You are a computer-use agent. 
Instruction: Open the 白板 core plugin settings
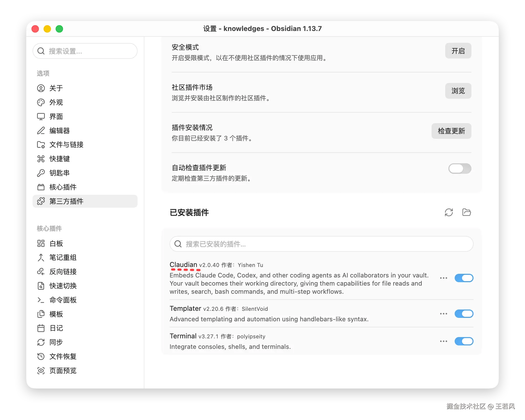(x=85, y=244)
